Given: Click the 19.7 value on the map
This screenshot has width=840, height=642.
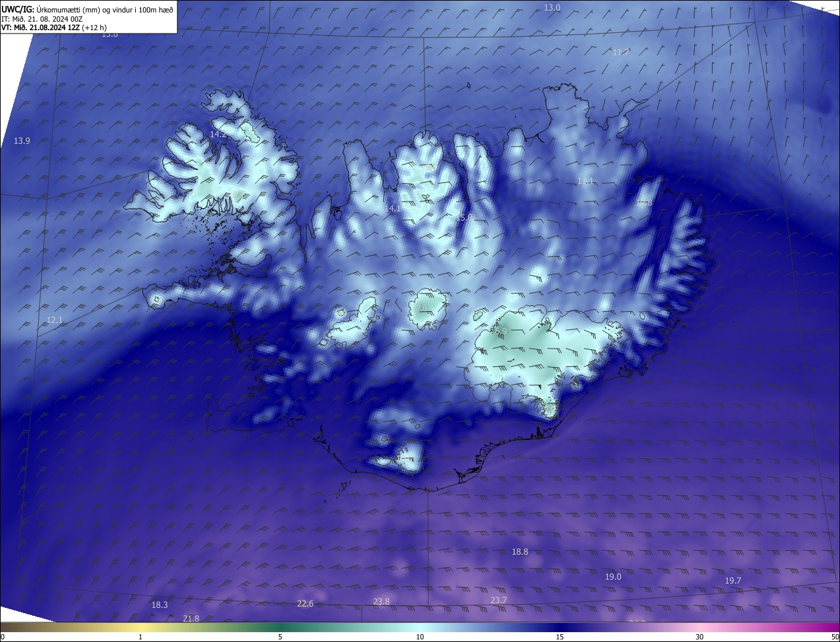Looking at the screenshot, I should pyautogui.click(x=733, y=581).
